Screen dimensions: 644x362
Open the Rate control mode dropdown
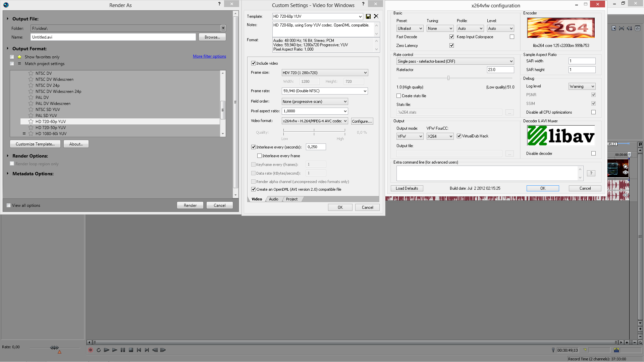coord(455,61)
